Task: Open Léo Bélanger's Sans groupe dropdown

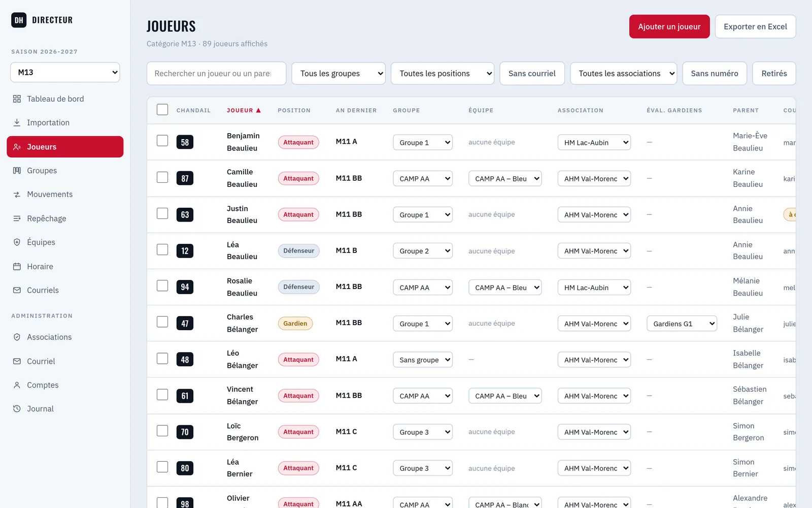Action: coord(423,360)
